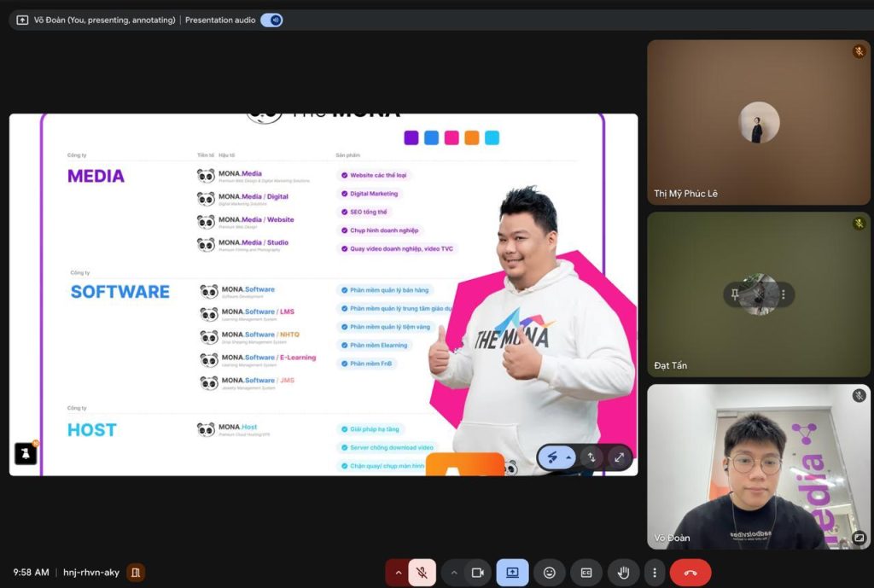Image resolution: width=874 pixels, height=588 pixels.
Task: Click the hnj-rhvn-aky meeting code
Action: click(90, 573)
